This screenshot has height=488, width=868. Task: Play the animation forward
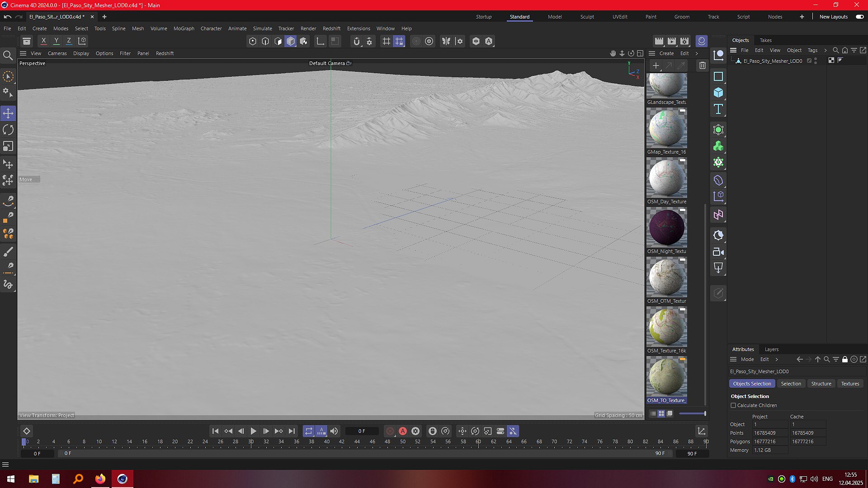253,431
